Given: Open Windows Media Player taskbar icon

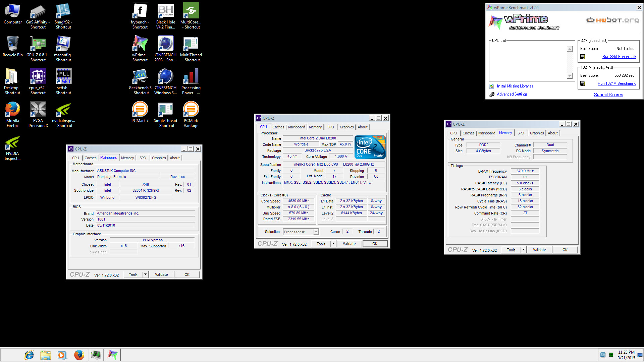Looking at the screenshot, I should click(62, 355).
